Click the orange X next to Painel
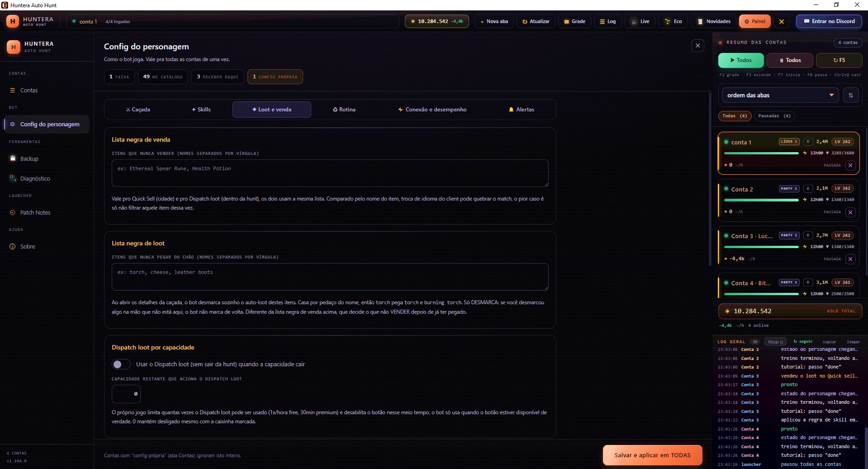This screenshot has height=469, width=868. coord(781,21)
